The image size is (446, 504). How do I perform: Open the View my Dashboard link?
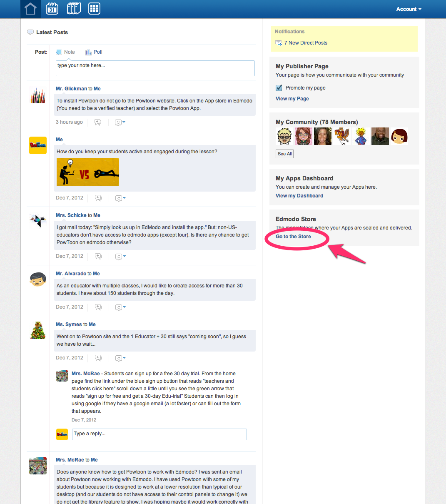(299, 196)
